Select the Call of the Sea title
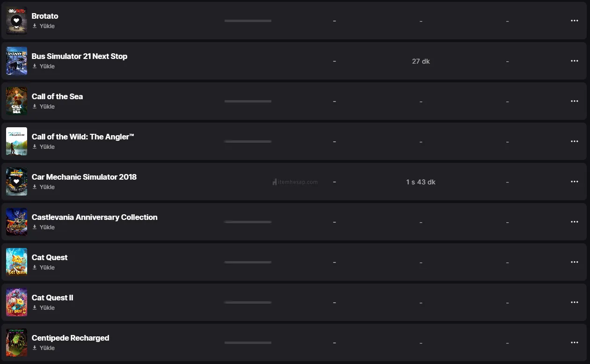Viewport: 590px width, 364px height. [x=57, y=96]
